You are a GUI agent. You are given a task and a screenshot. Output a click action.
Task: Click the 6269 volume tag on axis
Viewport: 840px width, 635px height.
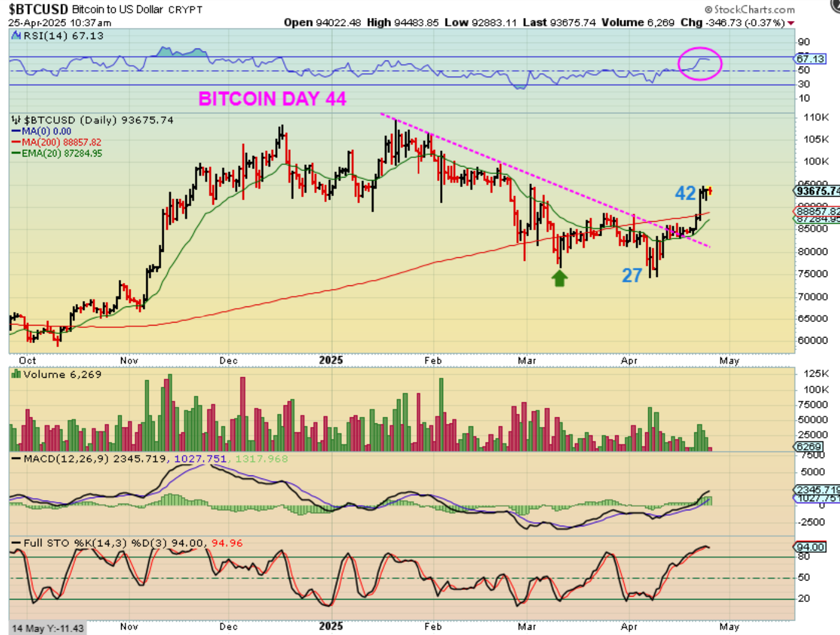[x=809, y=447]
